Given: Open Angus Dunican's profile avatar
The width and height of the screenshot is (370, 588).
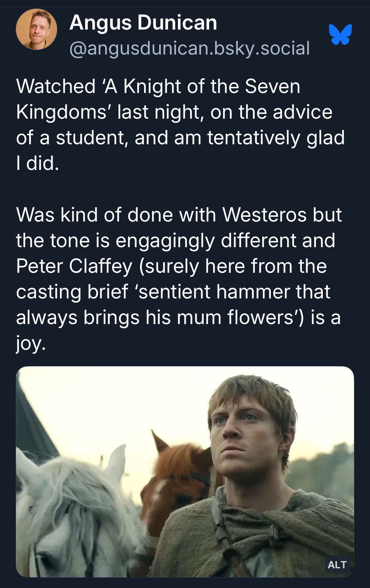Looking at the screenshot, I should coord(37,30).
